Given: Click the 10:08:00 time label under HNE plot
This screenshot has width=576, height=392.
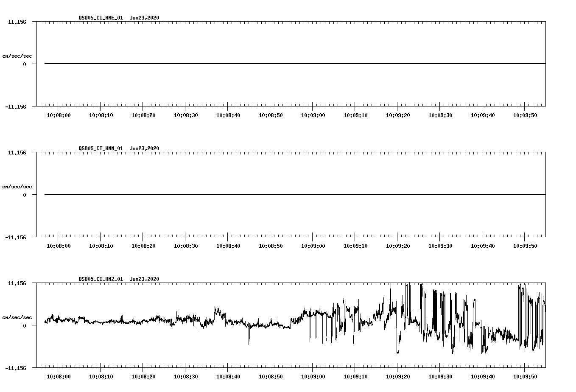Looking at the screenshot, I should 59,115.
